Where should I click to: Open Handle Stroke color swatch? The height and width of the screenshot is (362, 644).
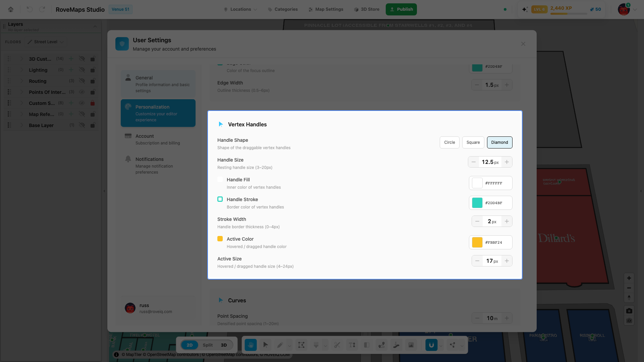477,203
